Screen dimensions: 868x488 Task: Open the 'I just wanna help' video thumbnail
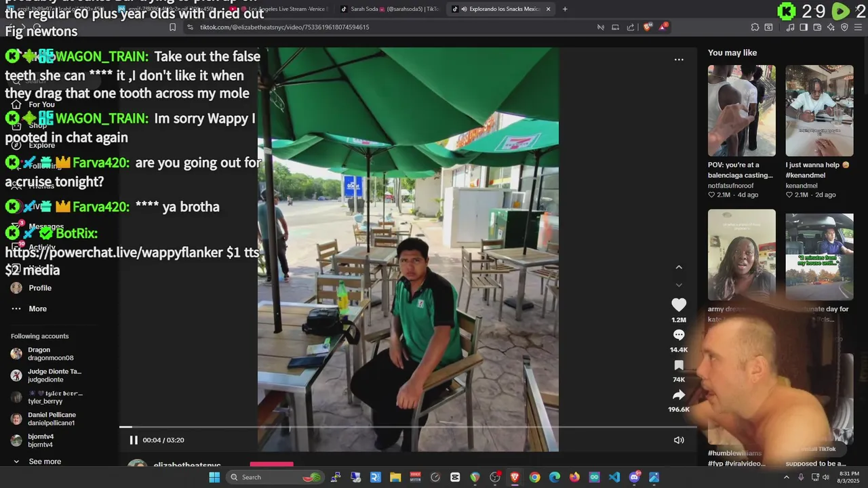click(819, 110)
